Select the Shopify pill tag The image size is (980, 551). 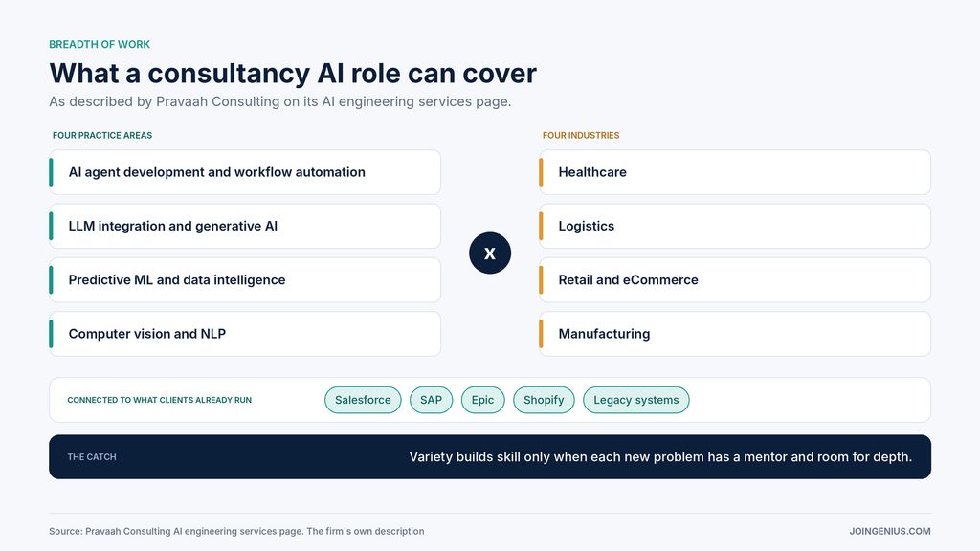click(544, 400)
